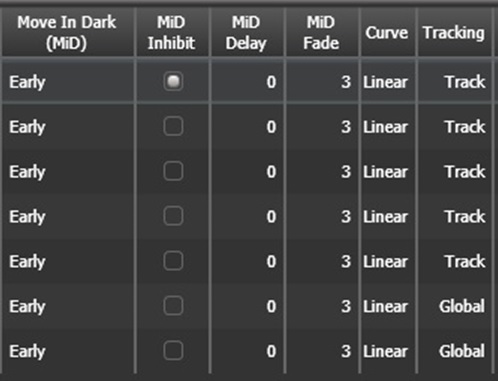Screen dimensions: 498x381
Task: Enable MiD Inhibit in the sixth row
Action: [173, 306]
